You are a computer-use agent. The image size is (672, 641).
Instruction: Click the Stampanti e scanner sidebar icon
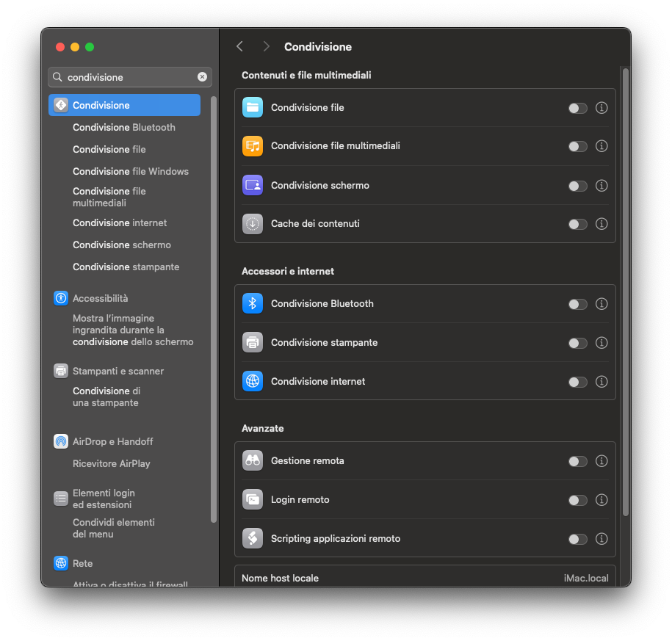point(61,371)
